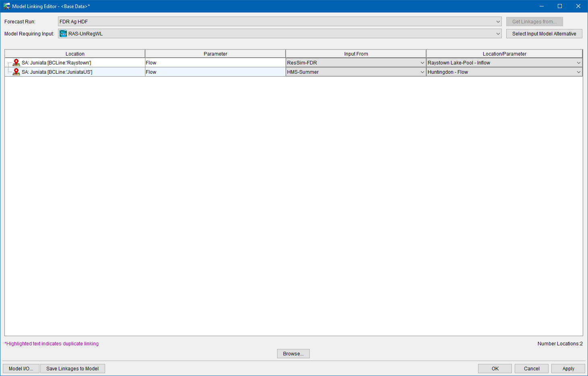Expand the Huntingdon - Flow dropdown
Screen dimensions: 588x376
tap(578, 72)
